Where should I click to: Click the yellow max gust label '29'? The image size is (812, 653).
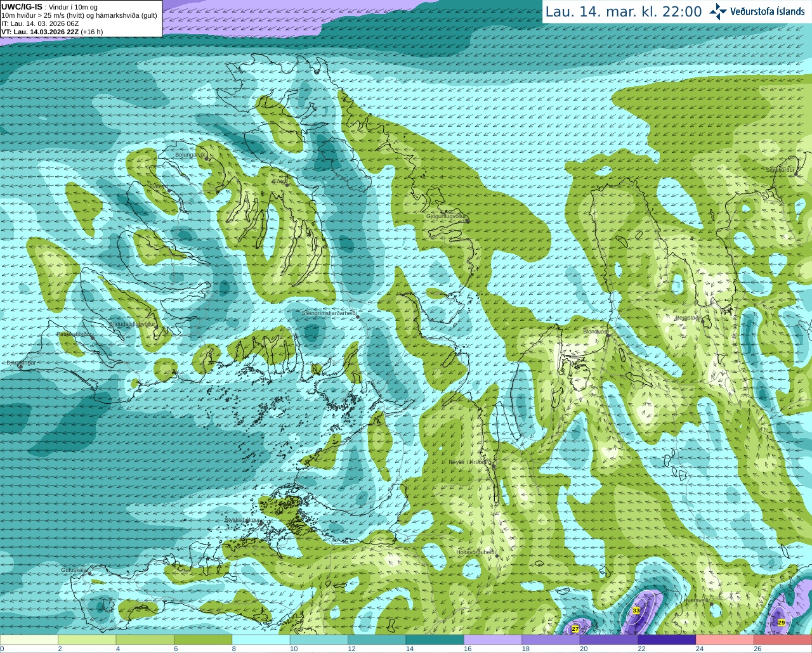coord(781,623)
